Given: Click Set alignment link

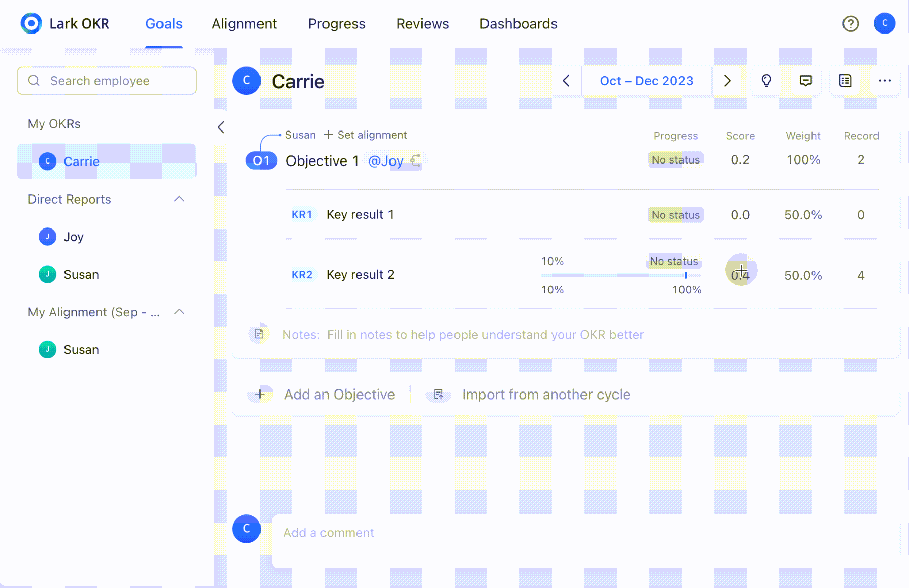Looking at the screenshot, I should point(366,135).
